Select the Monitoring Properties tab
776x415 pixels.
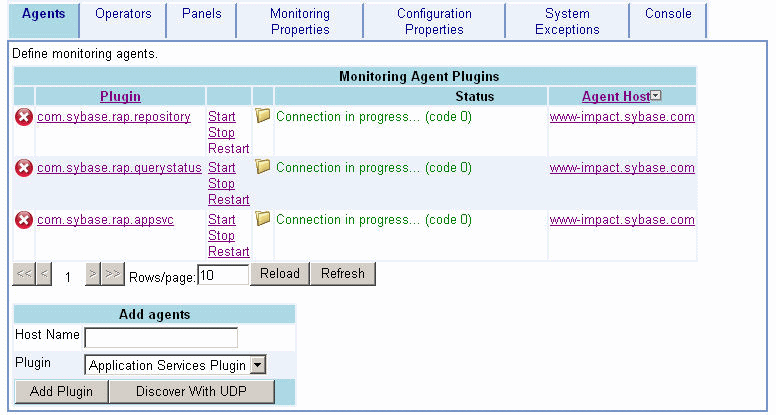300,21
